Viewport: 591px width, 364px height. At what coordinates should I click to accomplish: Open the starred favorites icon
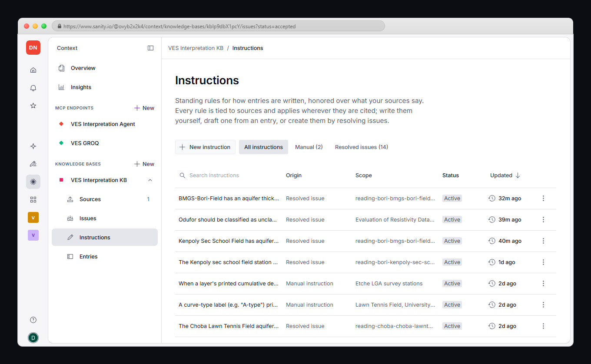tap(33, 106)
